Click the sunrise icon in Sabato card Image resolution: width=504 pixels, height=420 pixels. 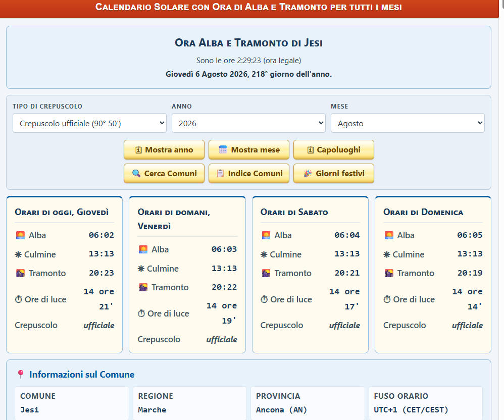click(x=266, y=235)
